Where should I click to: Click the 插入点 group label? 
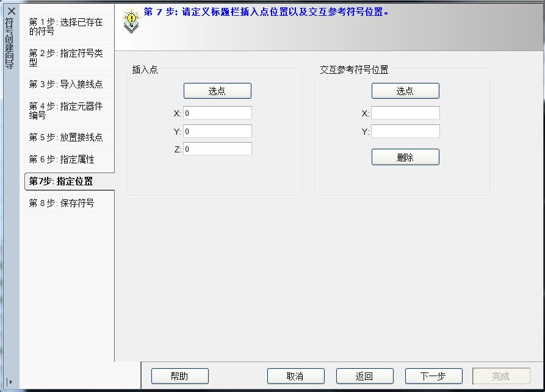tap(145, 69)
